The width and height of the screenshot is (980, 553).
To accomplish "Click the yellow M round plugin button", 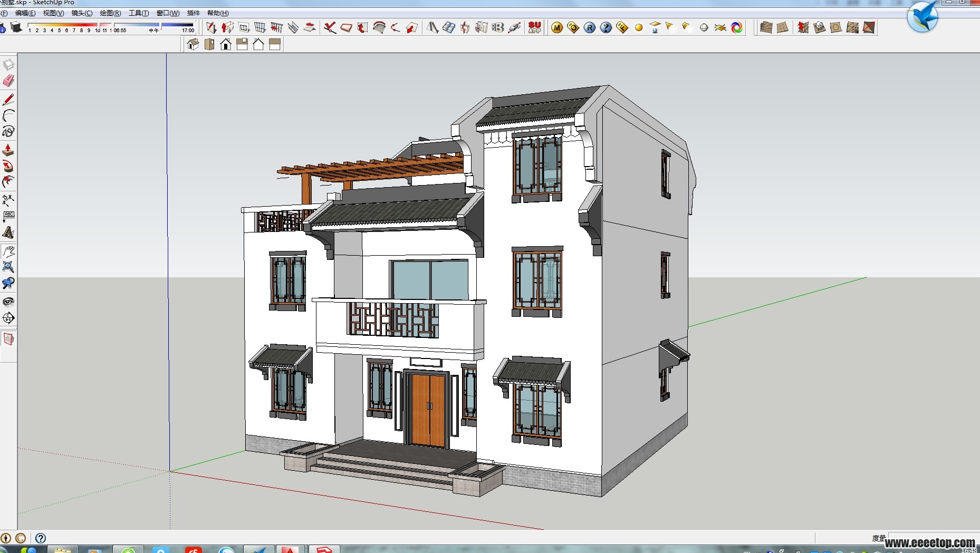I will tap(557, 27).
